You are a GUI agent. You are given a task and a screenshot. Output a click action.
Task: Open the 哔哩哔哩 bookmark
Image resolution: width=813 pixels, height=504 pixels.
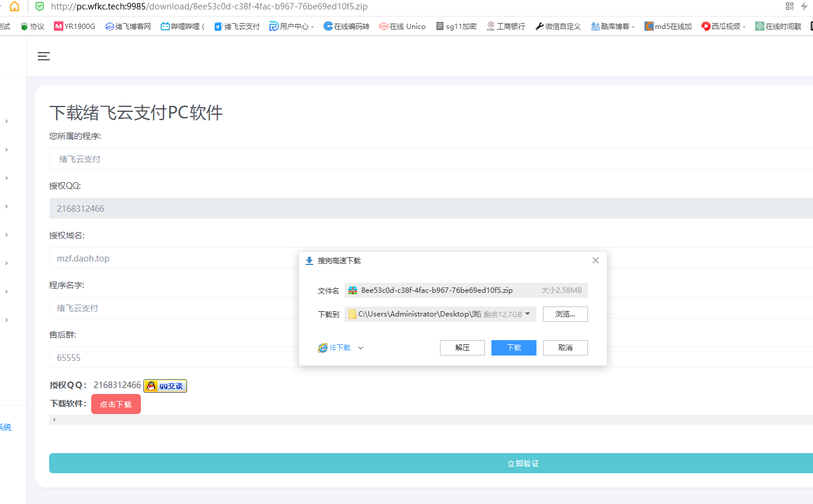coord(183,27)
